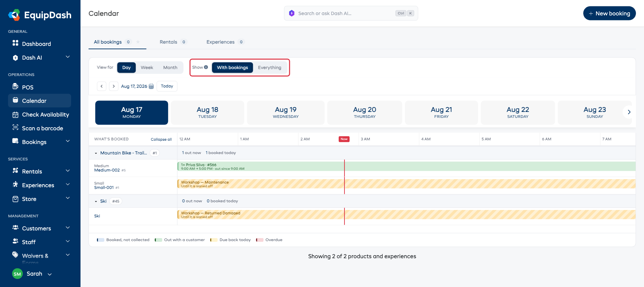Advance the date strip with right chevron
Viewport: 644px width, 287px height.
click(629, 112)
